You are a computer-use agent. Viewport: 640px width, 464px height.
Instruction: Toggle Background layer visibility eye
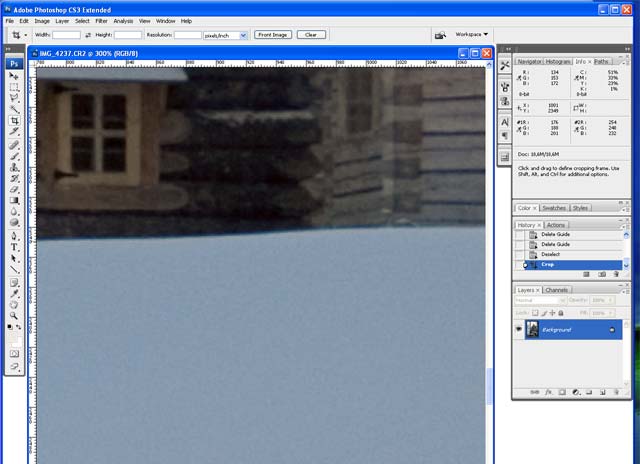[x=519, y=329]
